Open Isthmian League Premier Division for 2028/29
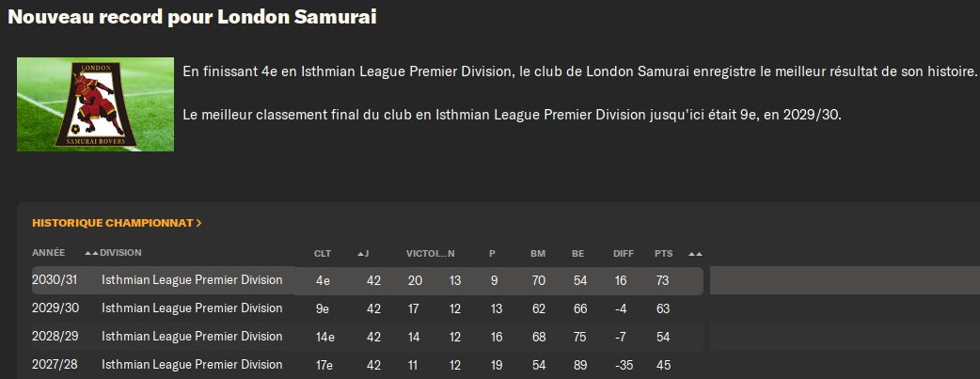This screenshot has height=379, width=980. pos(192,337)
